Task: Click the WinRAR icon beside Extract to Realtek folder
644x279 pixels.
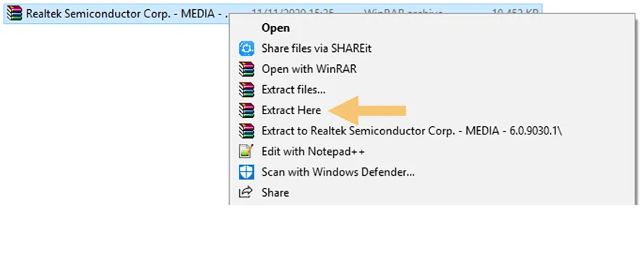Action: click(247, 131)
